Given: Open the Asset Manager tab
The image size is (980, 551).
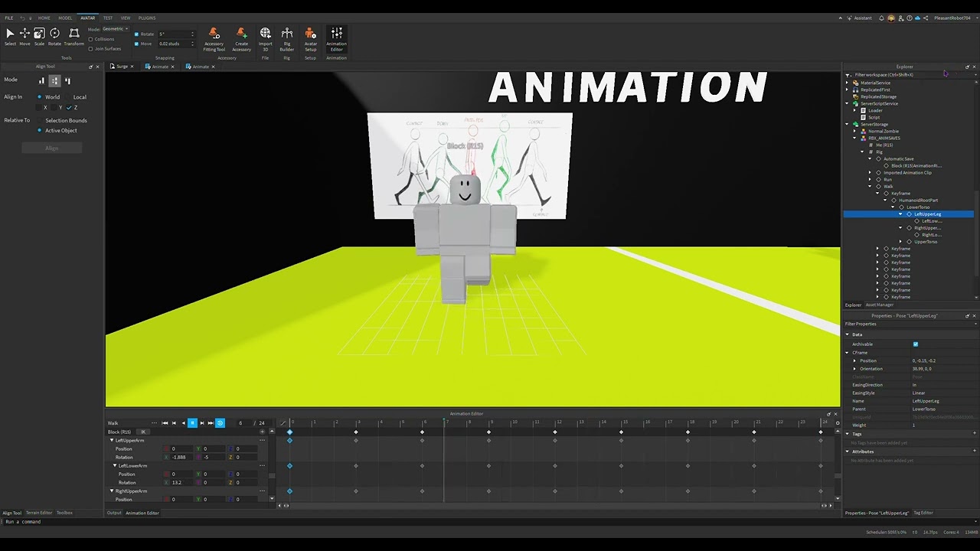Looking at the screenshot, I should coord(879,305).
